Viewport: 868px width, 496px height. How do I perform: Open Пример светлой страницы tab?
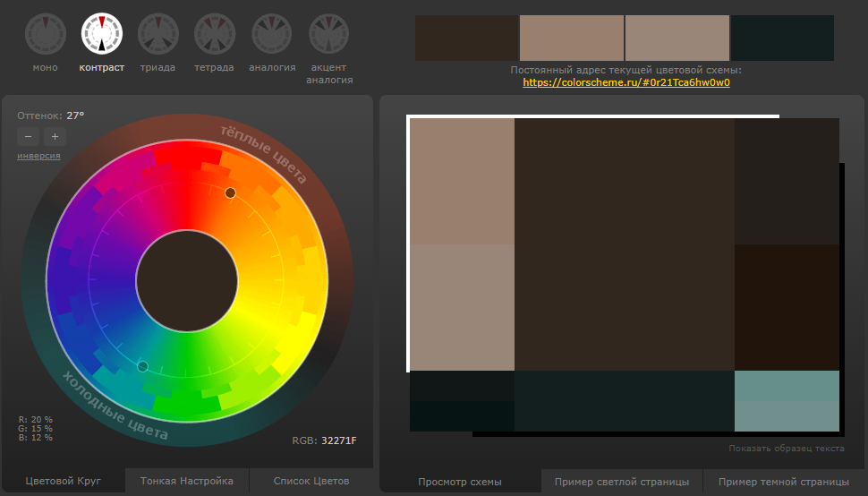pos(622,482)
